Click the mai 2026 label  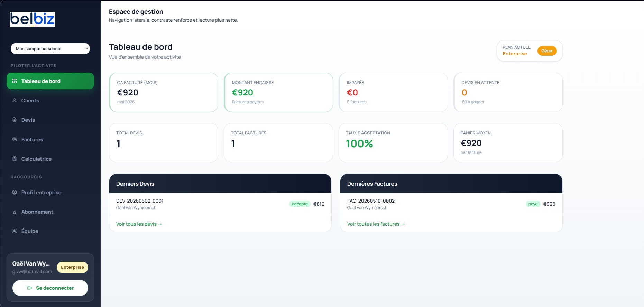(126, 102)
